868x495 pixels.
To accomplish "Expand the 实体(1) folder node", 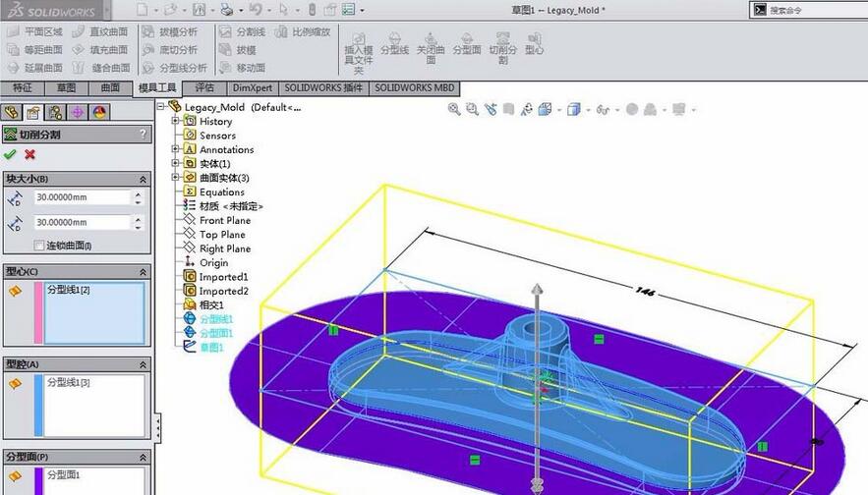I will click(x=175, y=163).
